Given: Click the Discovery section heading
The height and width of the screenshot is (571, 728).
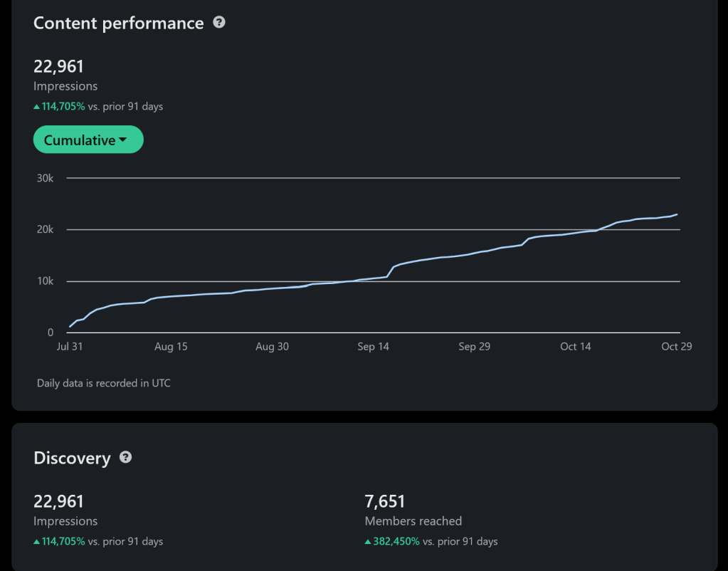Looking at the screenshot, I should point(72,459).
